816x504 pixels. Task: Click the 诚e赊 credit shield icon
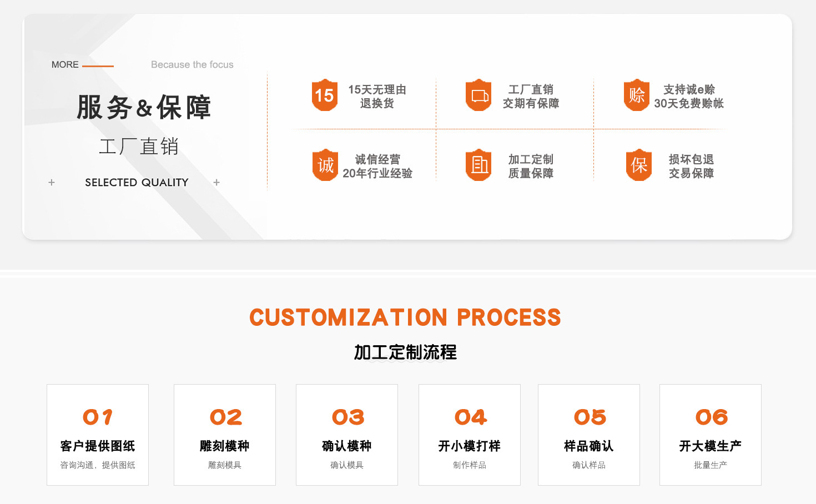pyautogui.click(x=637, y=95)
